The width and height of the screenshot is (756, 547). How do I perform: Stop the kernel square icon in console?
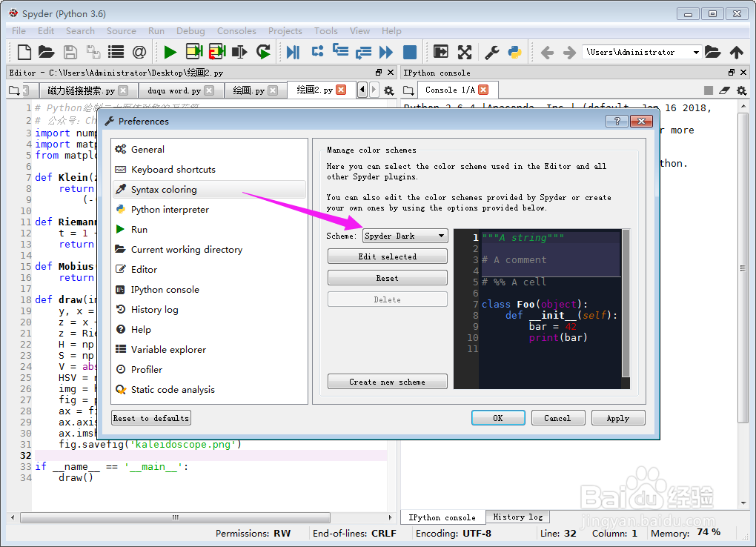pyautogui.click(x=709, y=90)
